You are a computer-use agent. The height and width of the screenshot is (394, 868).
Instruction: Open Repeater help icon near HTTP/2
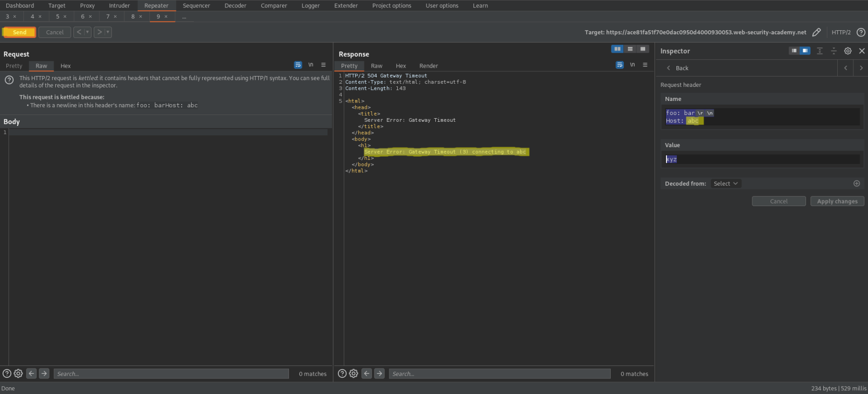coord(861,32)
